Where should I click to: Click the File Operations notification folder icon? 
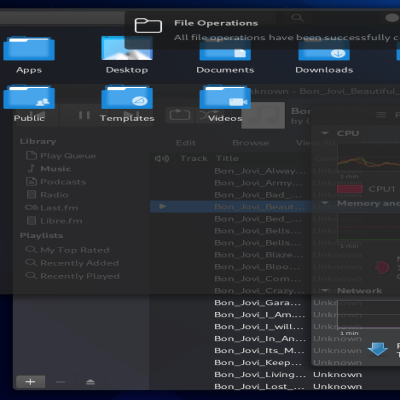(x=148, y=26)
